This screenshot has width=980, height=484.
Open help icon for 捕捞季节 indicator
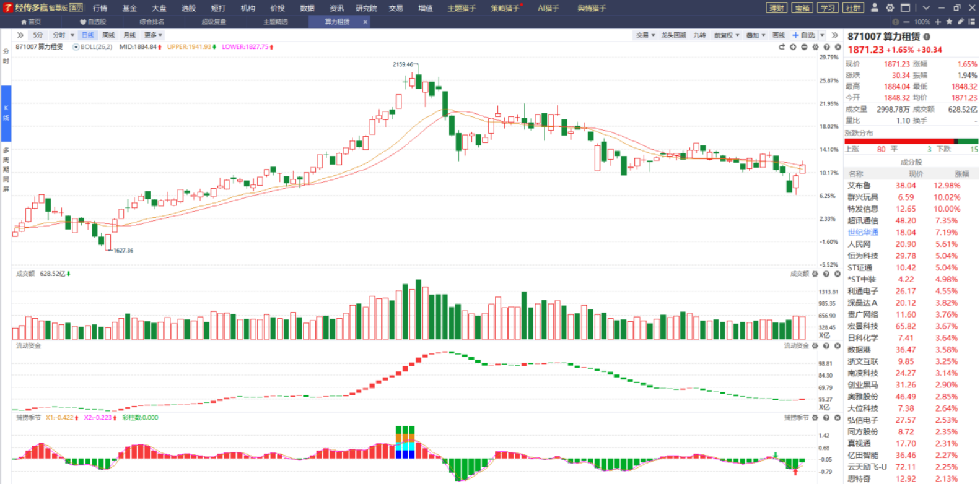point(826,418)
